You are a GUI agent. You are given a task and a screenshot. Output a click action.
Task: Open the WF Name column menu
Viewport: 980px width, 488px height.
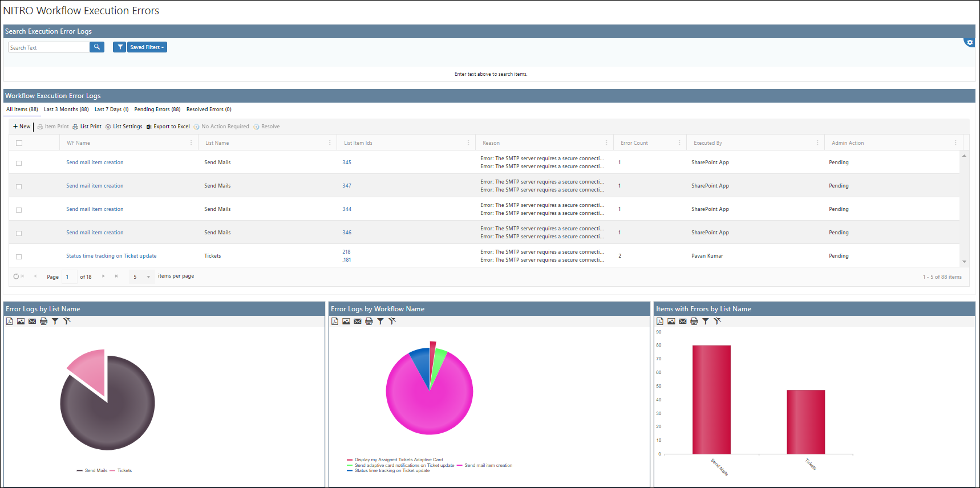(x=191, y=143)
